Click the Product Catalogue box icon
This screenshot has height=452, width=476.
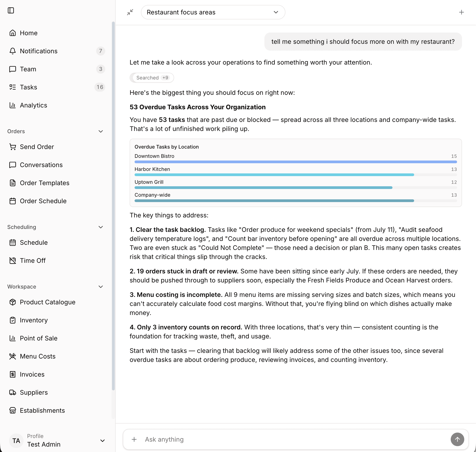(13, 302)
